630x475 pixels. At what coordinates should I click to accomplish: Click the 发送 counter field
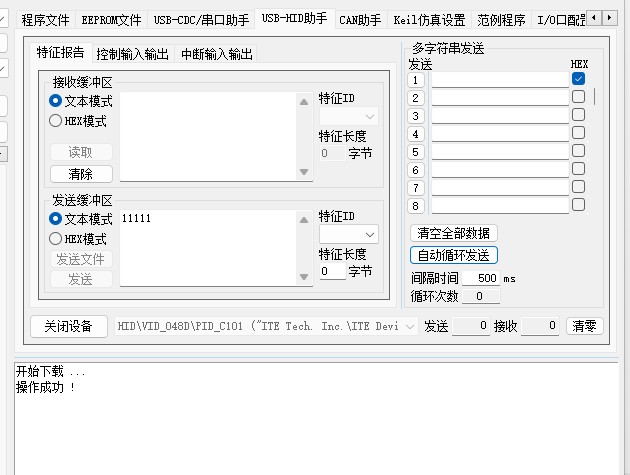(x=471, y=326)
